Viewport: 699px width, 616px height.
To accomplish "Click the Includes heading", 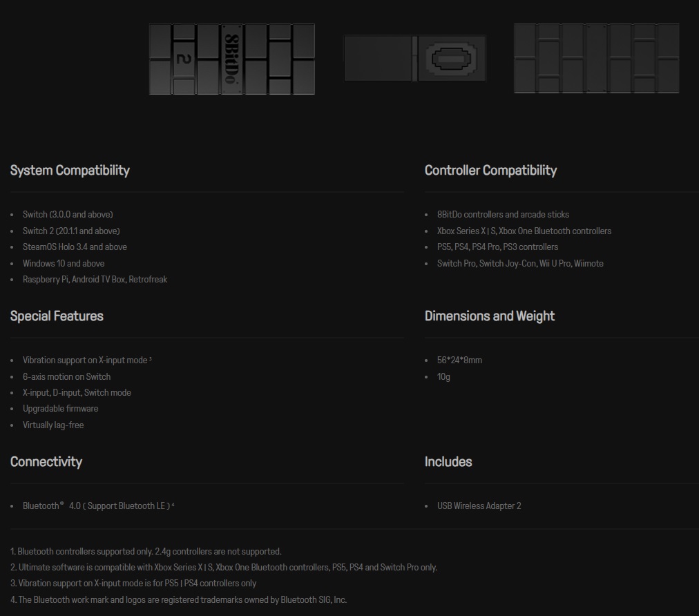I will pyautogui.click(x=448, y=462).
